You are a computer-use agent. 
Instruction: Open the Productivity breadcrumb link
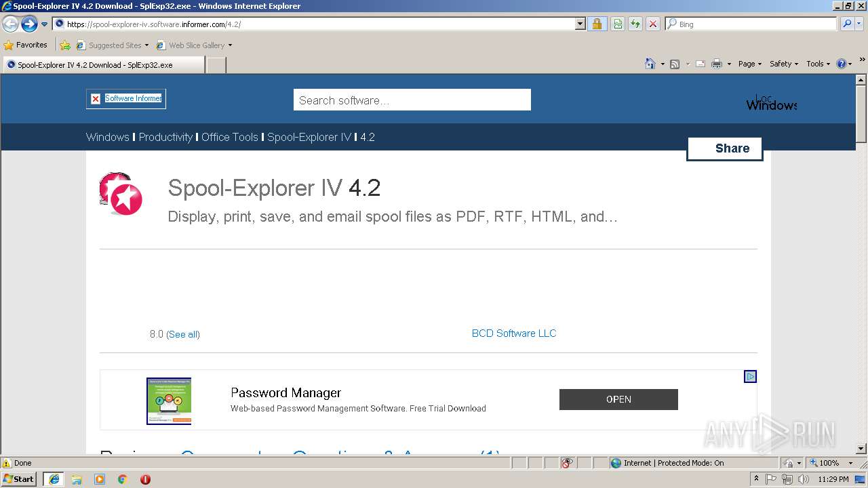coord(165,137)
